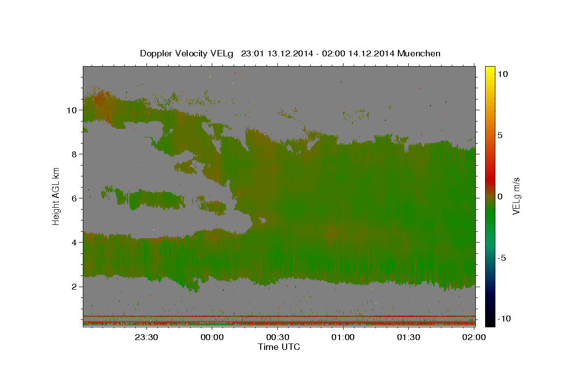This screenshot has height=392, width=588.
Task: Click the 23:30 time tick label
Action: point(147,337)
